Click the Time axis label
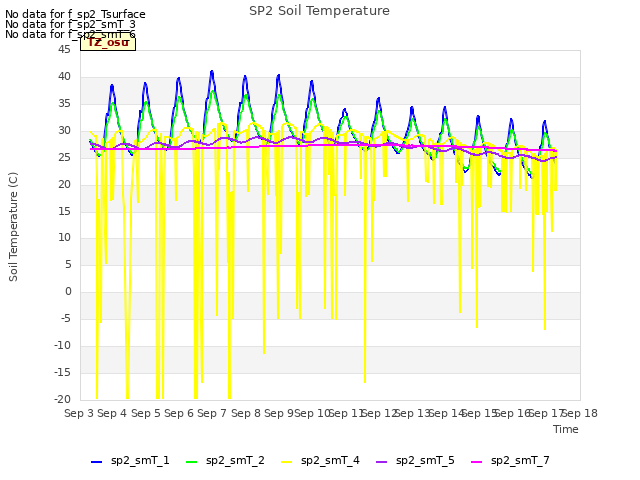The width and height of the screenshot is (640, 480). click(566, 429)
